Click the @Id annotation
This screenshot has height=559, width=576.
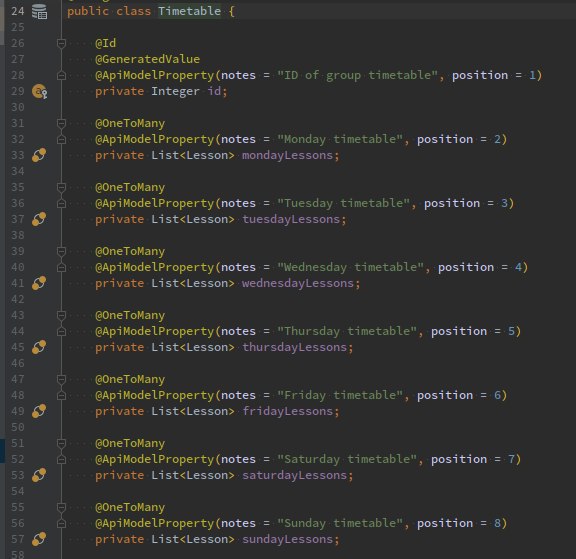coord(105,43)
